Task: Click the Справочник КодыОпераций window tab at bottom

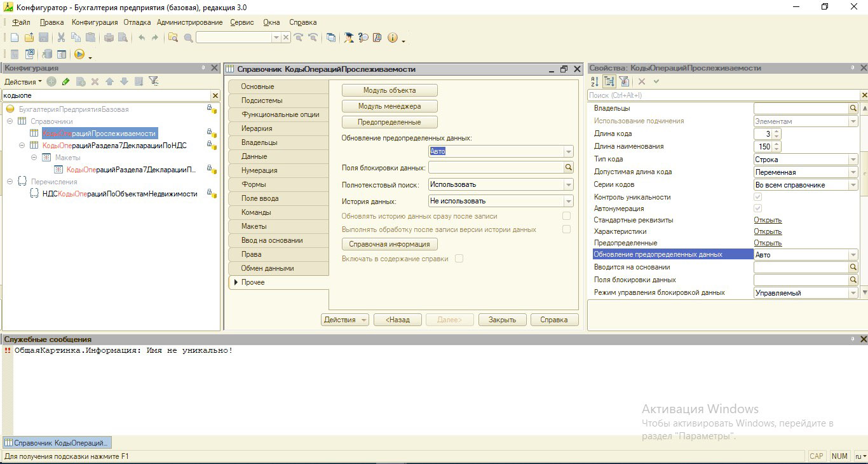Action: (x=57, y=442)
